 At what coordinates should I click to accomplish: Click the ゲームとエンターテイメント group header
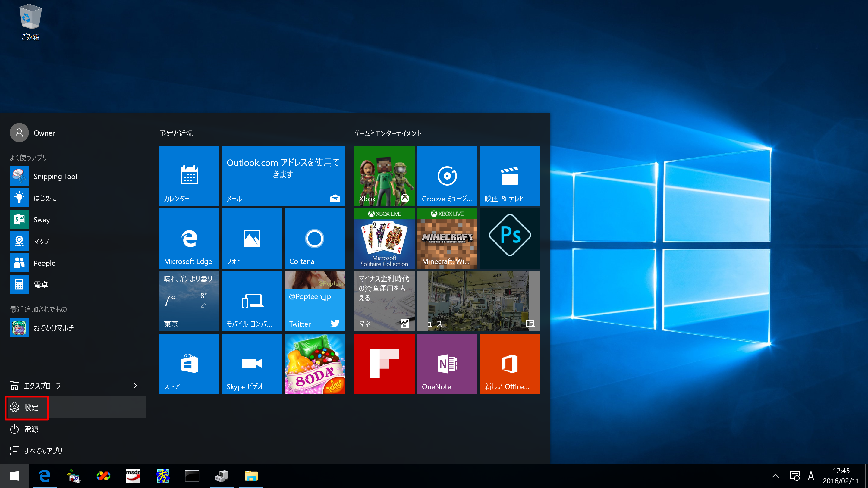pos(388,133)
